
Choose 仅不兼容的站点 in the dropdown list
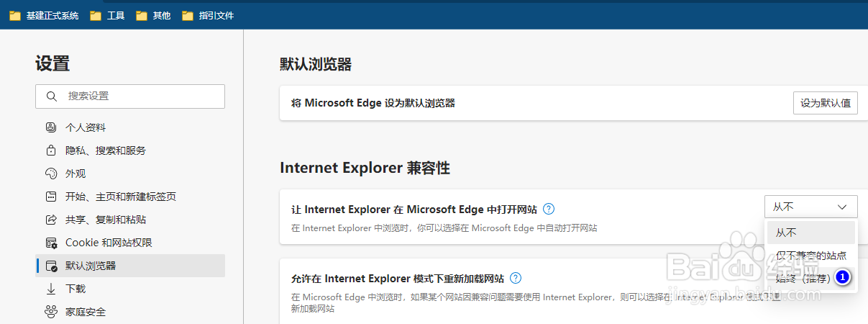tap(811, 256)
